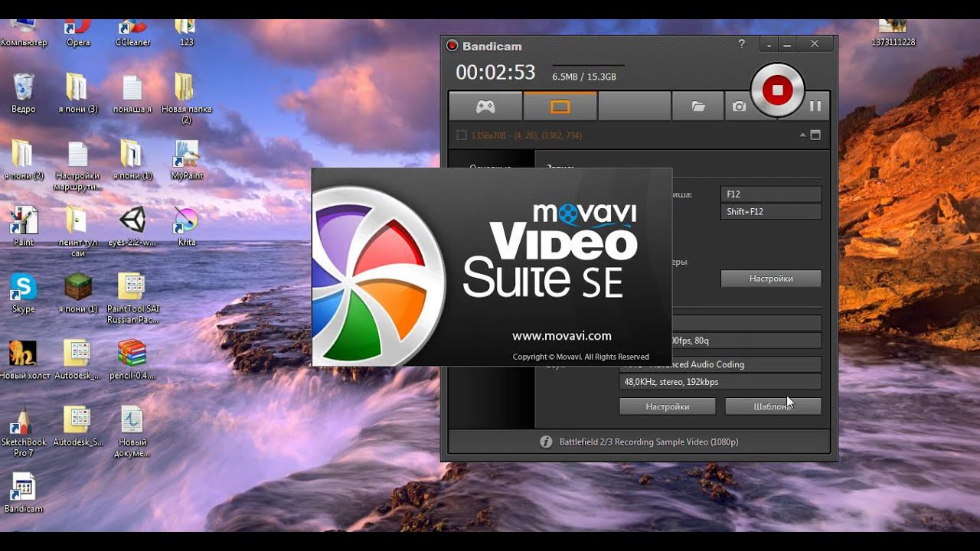Open the eyes-2.2-w... Unity icon
The image size is (980, 551).
(x=132, y=226)
